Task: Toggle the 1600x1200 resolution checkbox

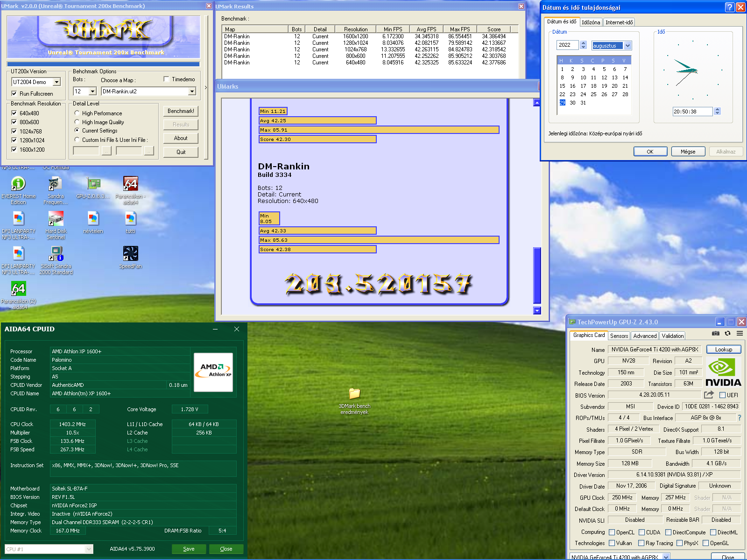Action: pyautogui.click(x=14, y=149)
